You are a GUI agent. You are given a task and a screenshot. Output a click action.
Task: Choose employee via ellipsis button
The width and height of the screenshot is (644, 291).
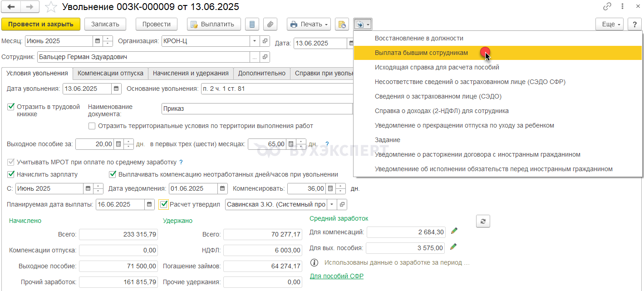point(255,57)
